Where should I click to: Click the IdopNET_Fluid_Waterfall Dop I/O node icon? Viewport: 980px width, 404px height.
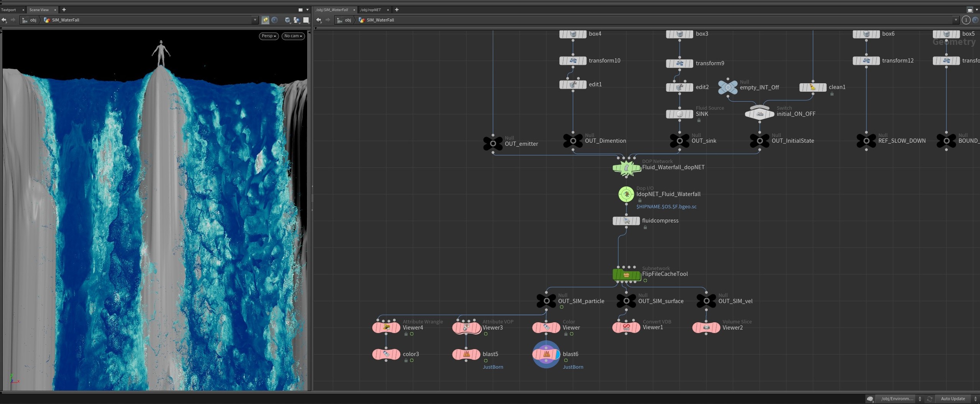[626, 194]
